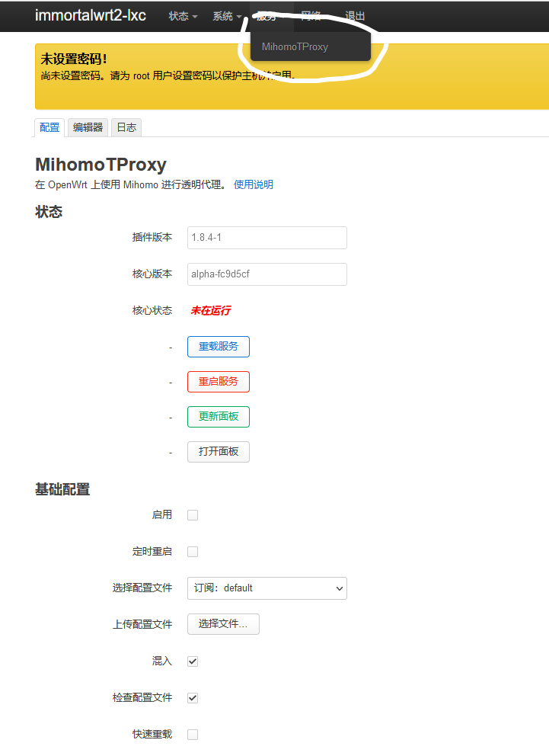Viewport: 549px width, 756px height.
Task: Click the 核心版本 field alpha-fc9d5cf
Action: coord(267,274)
